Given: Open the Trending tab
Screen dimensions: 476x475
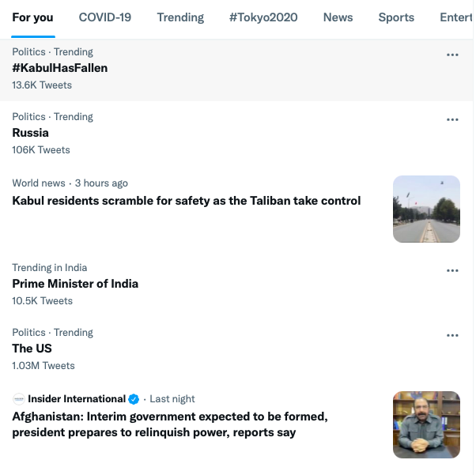Looking at the screenshot, I should [x=180, y=17].
